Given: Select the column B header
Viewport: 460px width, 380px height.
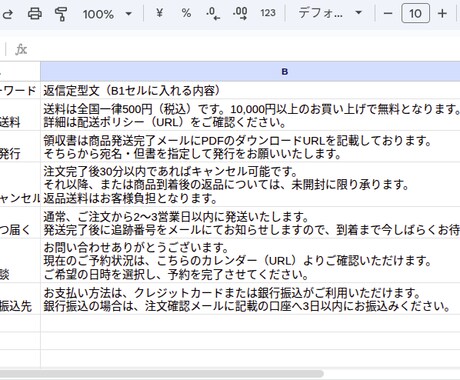Looking at the screenshot, I should pos(250,71).
